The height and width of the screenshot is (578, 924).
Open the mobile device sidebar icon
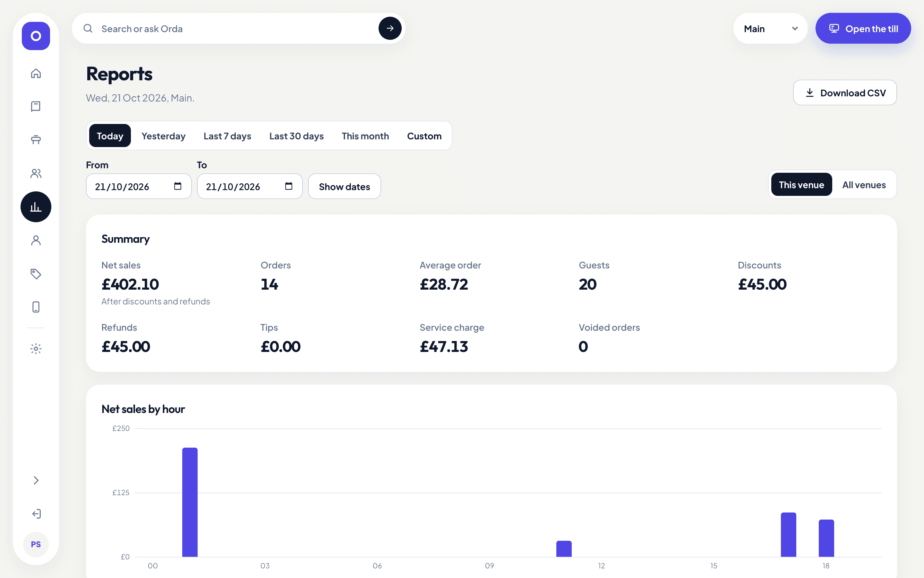point(36,307)
